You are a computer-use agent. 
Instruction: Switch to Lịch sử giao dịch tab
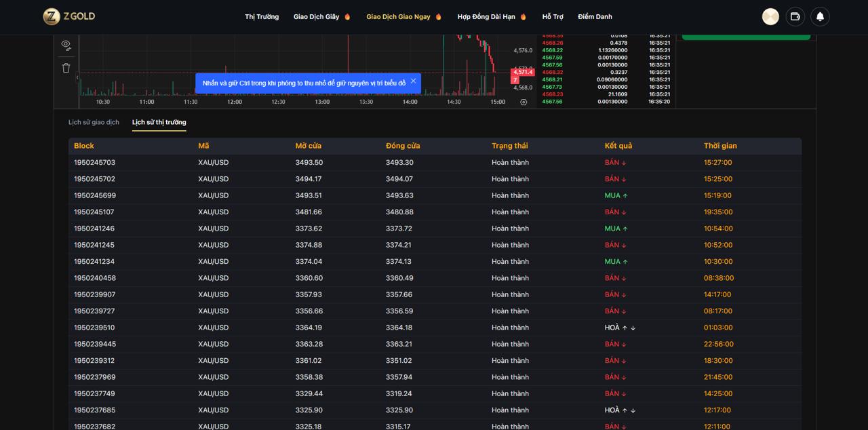[94, 122]
